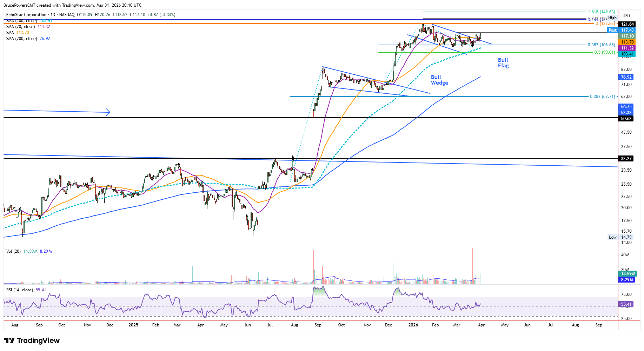Select the Post market 117.43 price label
Viewport: 644px width, 351px height.
point(621,30)
